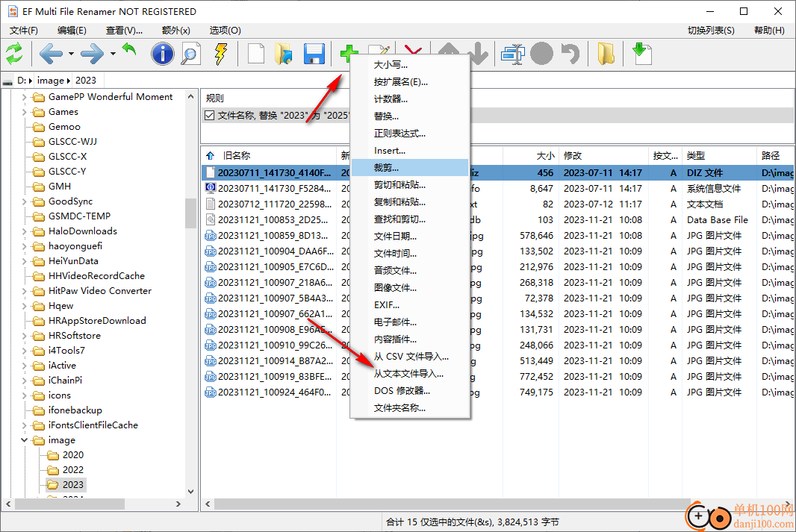This screenshot has height=532, width=796.
Task: Select file 20230712_111720_22598
Action: [x=274, y=204]
